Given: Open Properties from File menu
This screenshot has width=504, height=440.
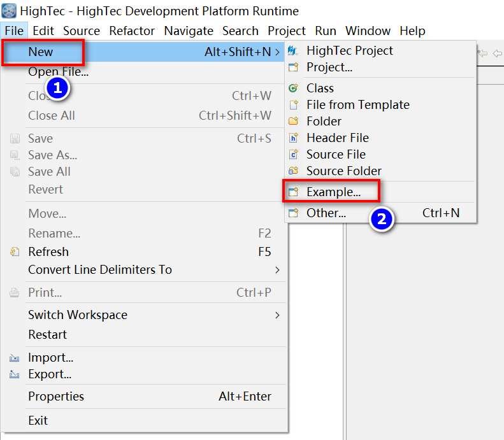Looking at the screenshot, I should point(144,397).
